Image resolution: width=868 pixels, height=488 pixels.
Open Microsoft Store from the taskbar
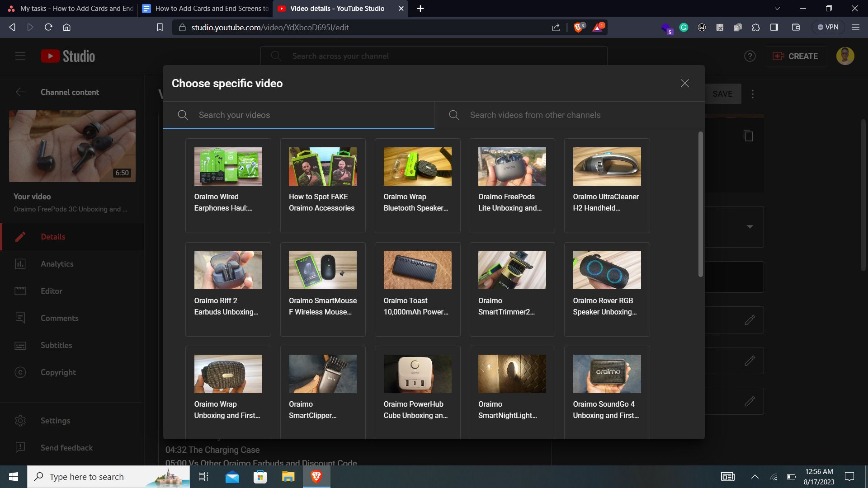coord(260,477)
